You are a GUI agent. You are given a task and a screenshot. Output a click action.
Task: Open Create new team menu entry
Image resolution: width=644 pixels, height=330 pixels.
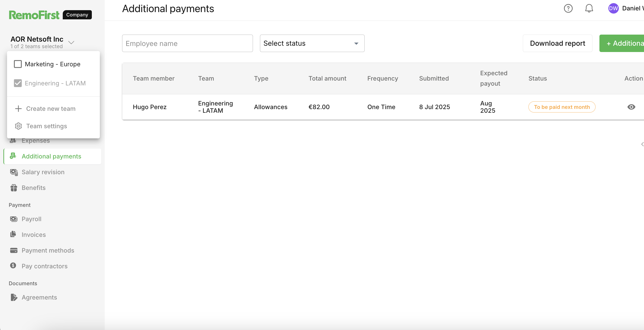(x=53, y=109)
